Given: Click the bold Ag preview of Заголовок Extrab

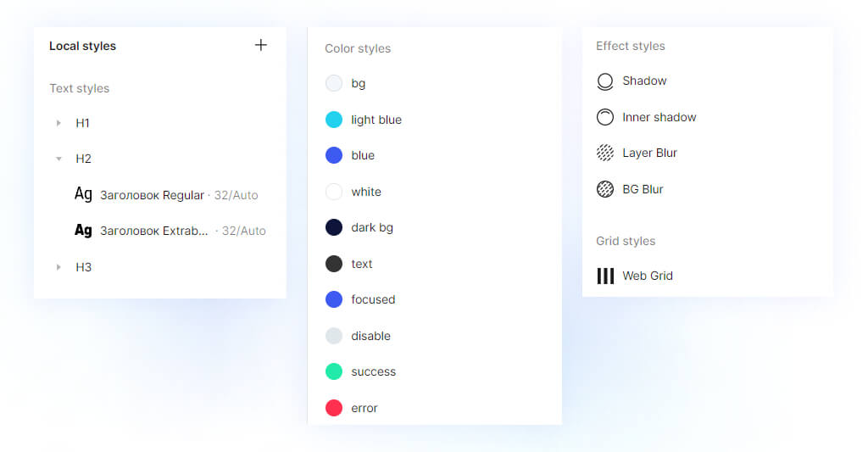Looking at the screenshot, I should point(83,230).
